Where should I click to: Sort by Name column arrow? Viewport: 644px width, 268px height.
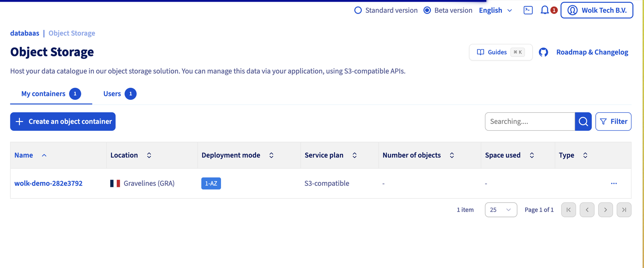[x=44, y=155]
